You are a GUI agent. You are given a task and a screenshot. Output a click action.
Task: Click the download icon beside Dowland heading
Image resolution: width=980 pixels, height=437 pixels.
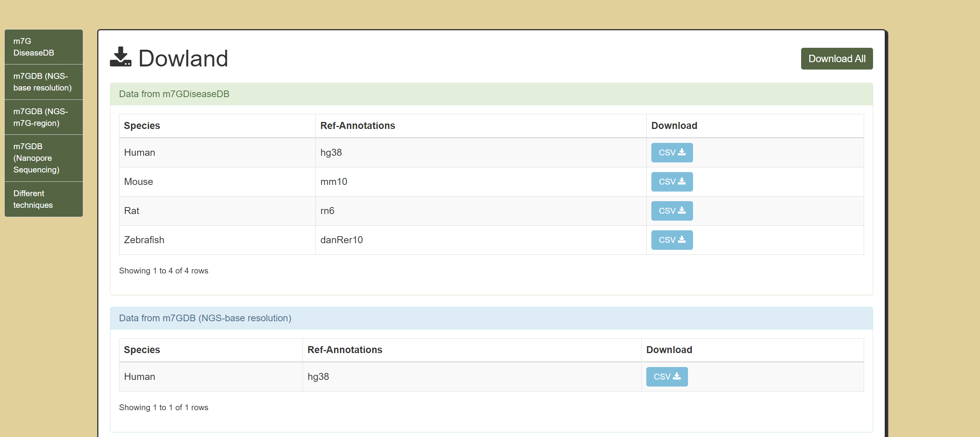tap(121, 57)
